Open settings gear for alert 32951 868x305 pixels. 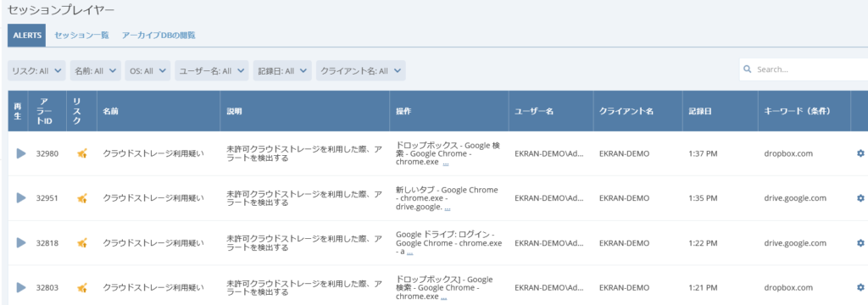tap(860, 197)
